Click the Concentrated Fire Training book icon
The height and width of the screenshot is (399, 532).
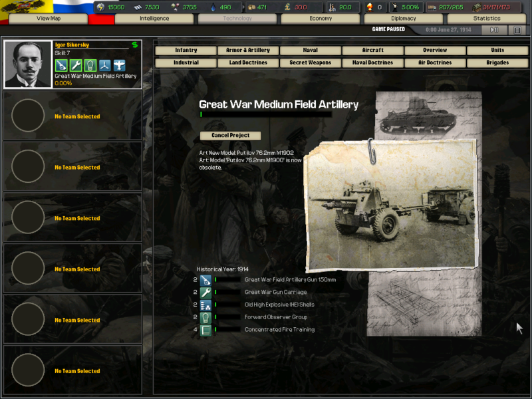point(205,330)
